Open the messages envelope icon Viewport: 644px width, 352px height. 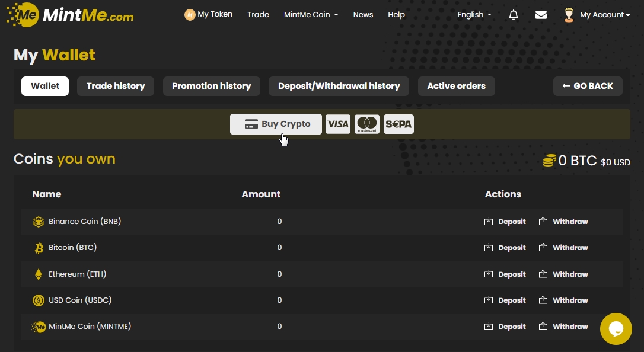[541, 15]
